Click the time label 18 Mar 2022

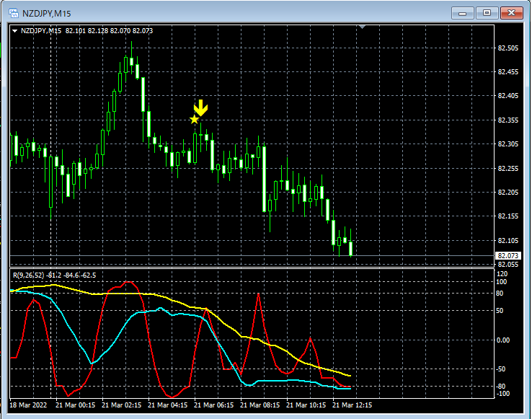coord(28,405)
